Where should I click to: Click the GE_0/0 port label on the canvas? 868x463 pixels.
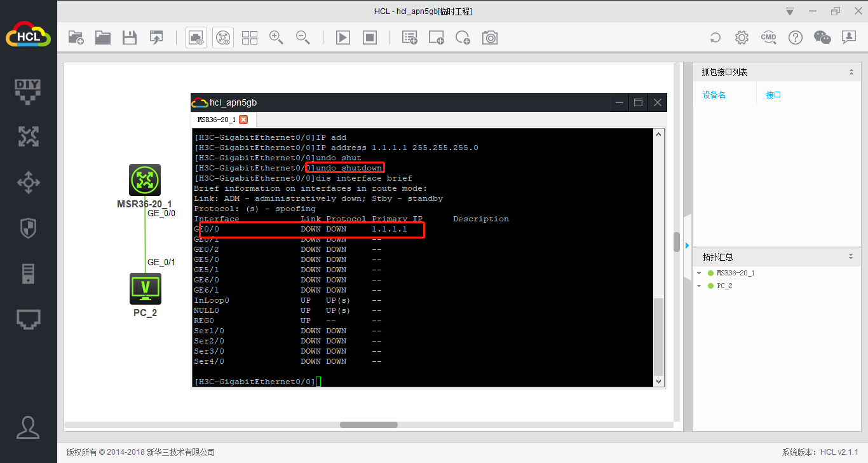(161, 214)
